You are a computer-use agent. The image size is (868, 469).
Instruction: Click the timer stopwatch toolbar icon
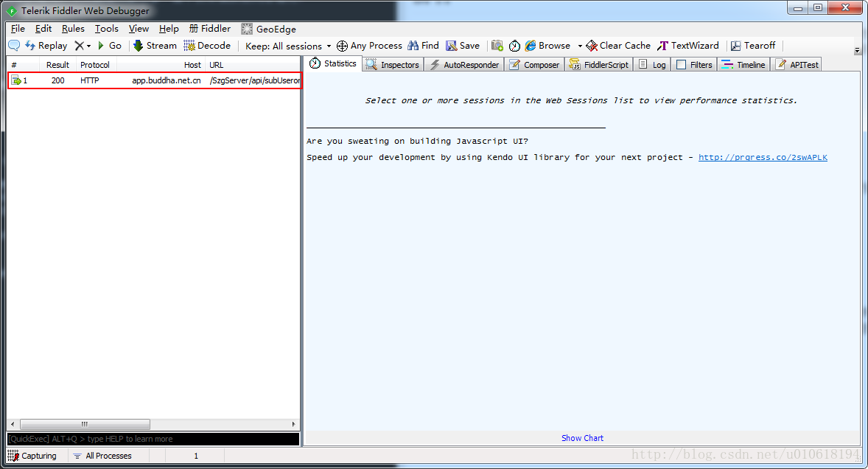point(514,46)
